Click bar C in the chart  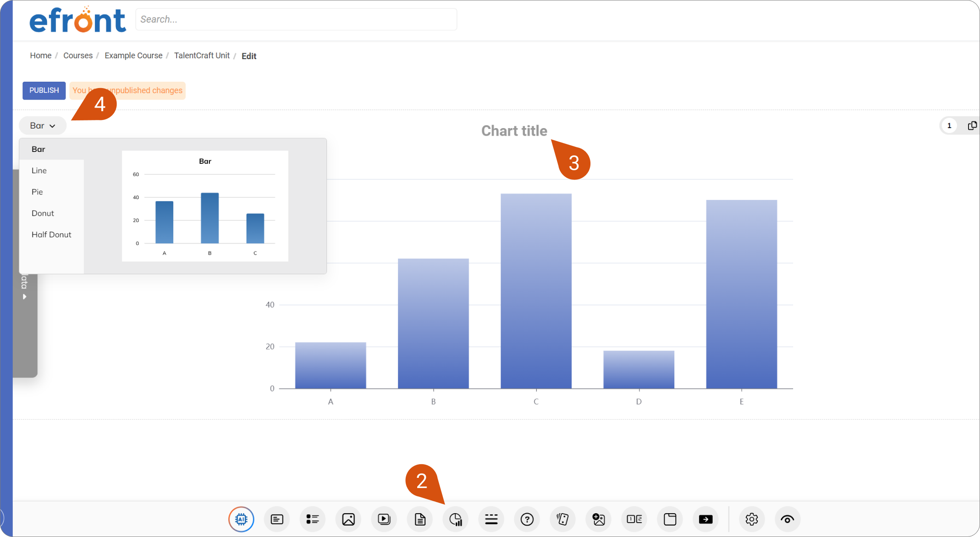(x=536, y=291)
